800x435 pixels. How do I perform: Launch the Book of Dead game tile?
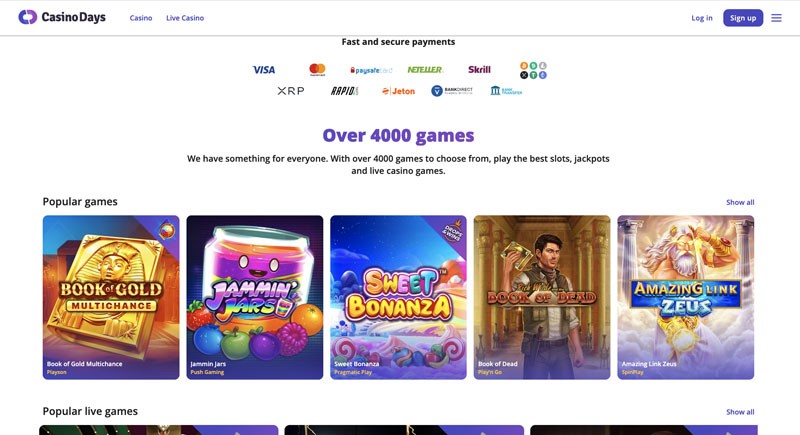pos(542,297)
